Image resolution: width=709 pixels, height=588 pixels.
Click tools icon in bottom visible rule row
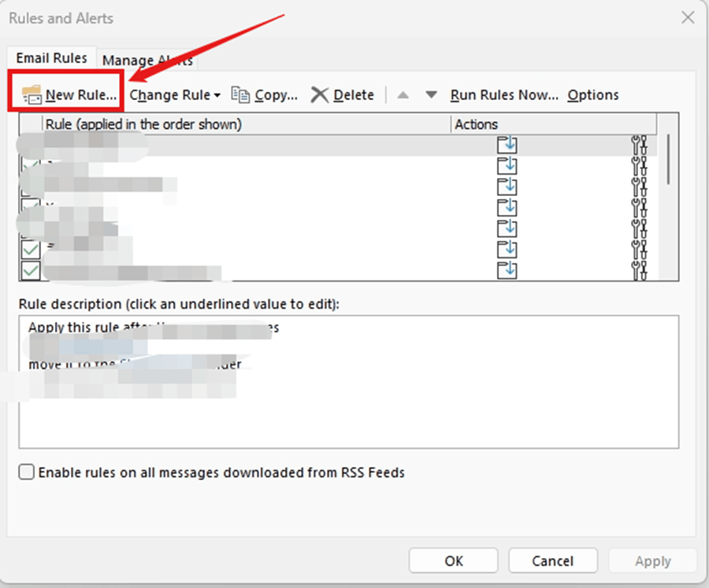coord(639,270)
